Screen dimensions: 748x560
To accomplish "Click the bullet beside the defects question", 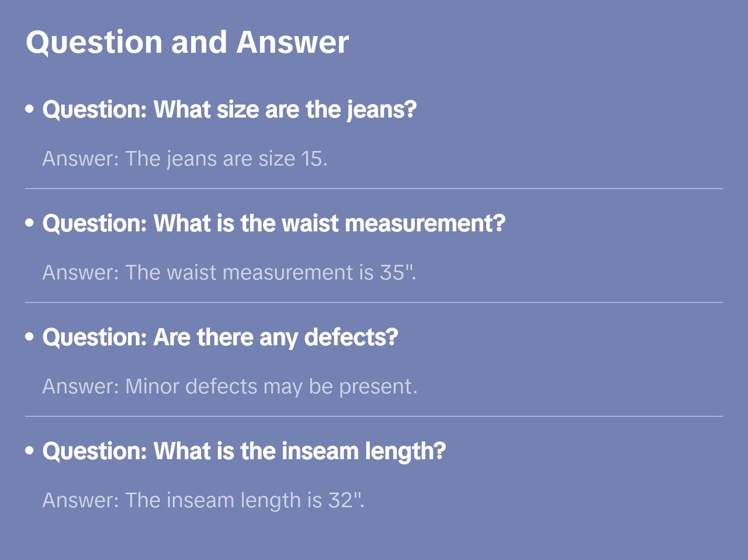I will [x=30, y=337].
